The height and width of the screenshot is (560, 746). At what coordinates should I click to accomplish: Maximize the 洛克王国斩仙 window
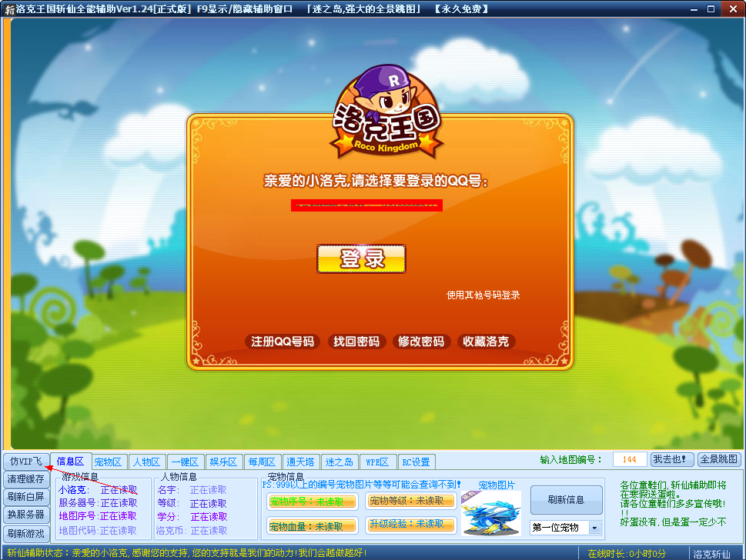pos(711,9)
